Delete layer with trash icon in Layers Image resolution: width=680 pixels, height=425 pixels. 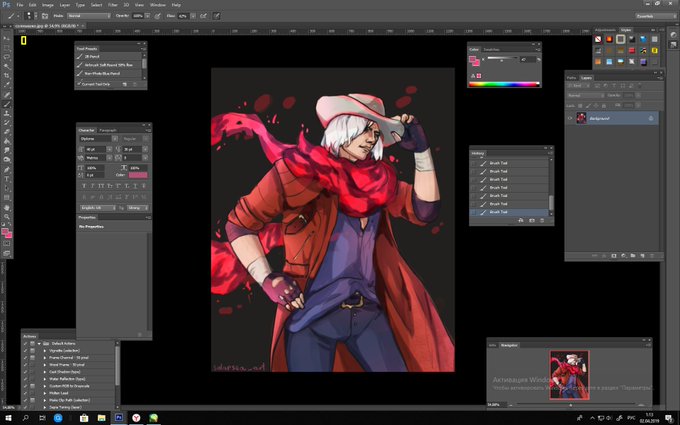(652, 256)
